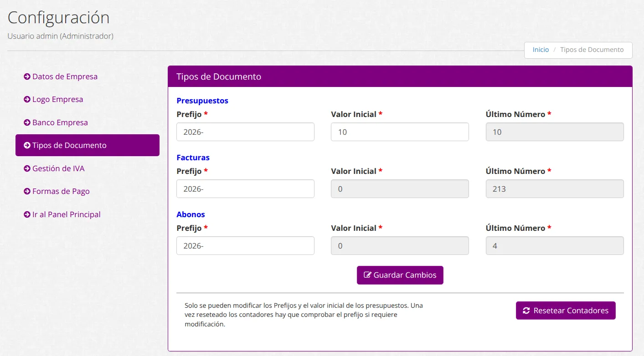Click the arrow icon beside Logo Empresa

tap(27, 99)
